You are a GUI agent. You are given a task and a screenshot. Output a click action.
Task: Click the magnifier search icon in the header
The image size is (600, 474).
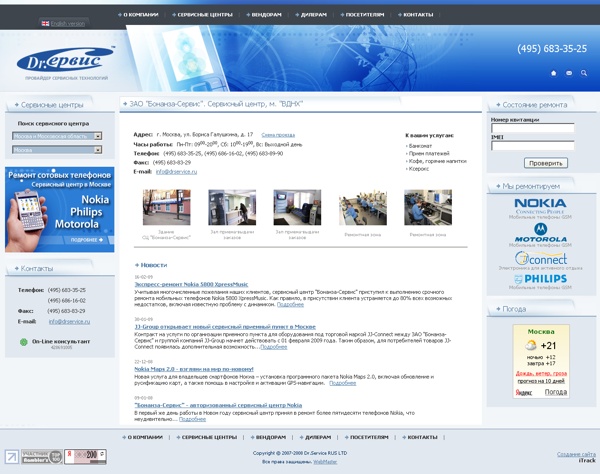click(x=584, y=73)
